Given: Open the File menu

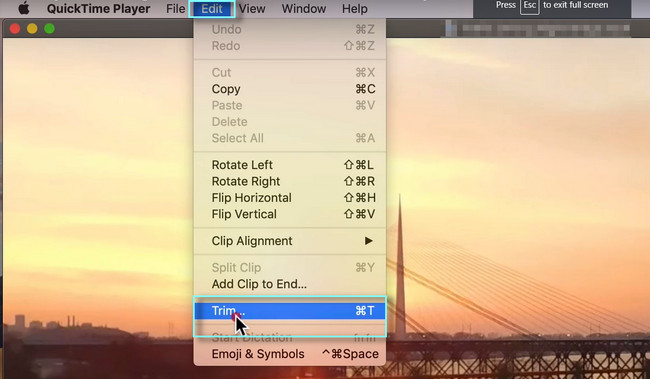Looking at the screenshot, I should click(x=175, y=9).
